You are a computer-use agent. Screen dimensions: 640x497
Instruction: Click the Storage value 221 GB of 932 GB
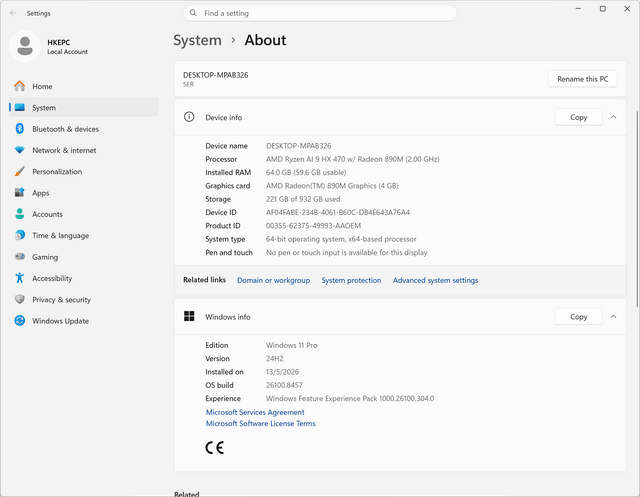(303, 199)
